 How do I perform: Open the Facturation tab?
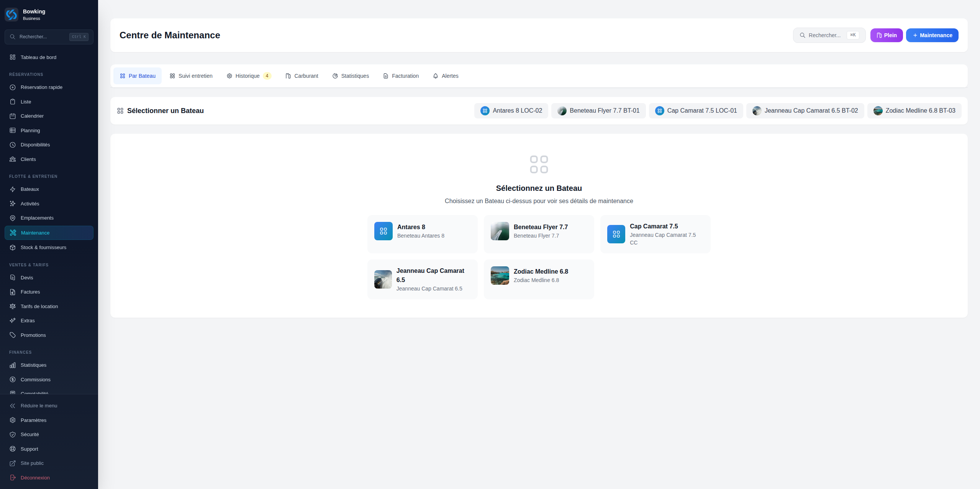pyautogui.click(x=401, y=76)
